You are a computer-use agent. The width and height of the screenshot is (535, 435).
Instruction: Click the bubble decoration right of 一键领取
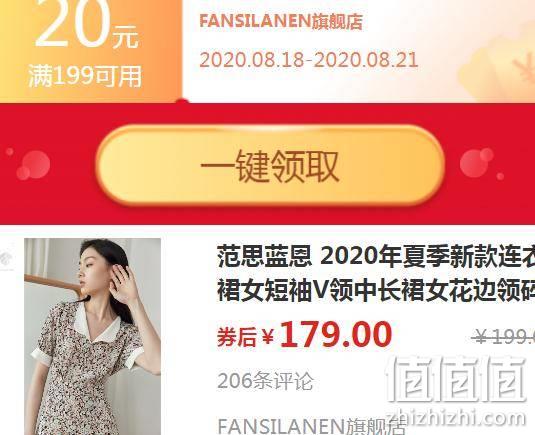point(477,163)
